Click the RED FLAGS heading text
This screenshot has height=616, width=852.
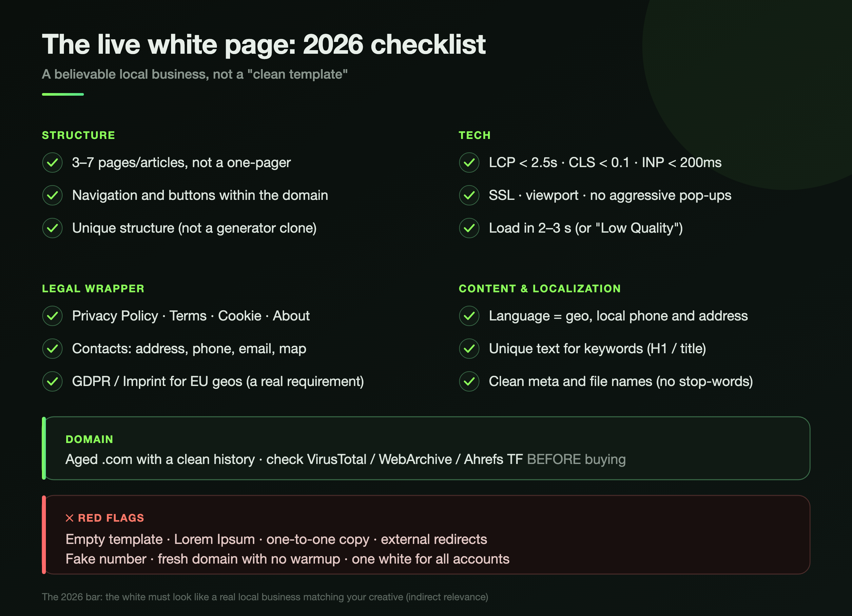click(111, 518)
